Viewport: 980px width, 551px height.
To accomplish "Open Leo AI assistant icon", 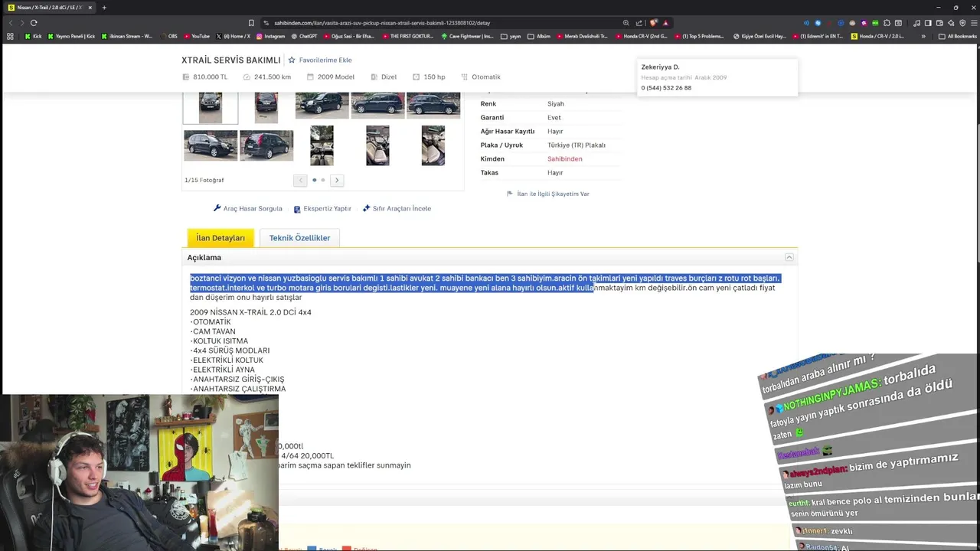I will (951, 23).
